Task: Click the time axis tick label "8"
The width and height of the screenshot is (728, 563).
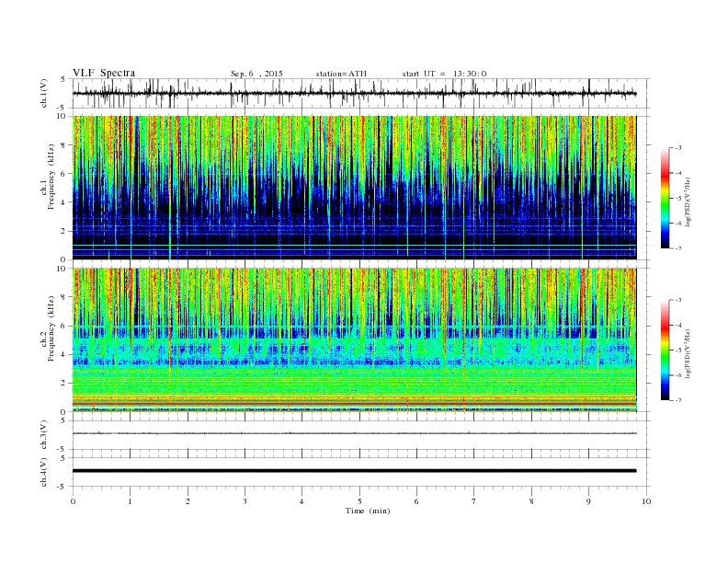Action: tap(531, 501)
